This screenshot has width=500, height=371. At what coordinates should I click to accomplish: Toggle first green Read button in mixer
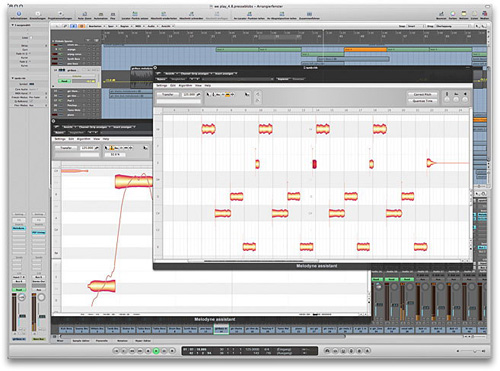click(377, 279)
